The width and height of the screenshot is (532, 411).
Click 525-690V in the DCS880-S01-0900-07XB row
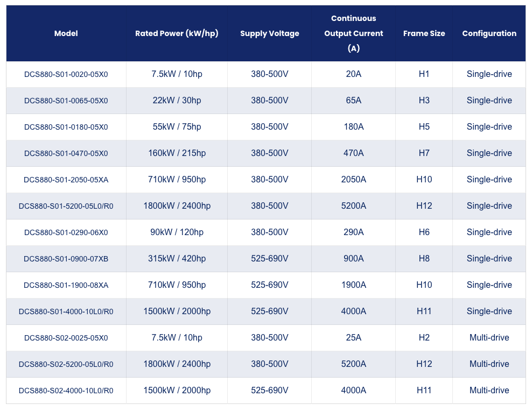tap(269, 259)
